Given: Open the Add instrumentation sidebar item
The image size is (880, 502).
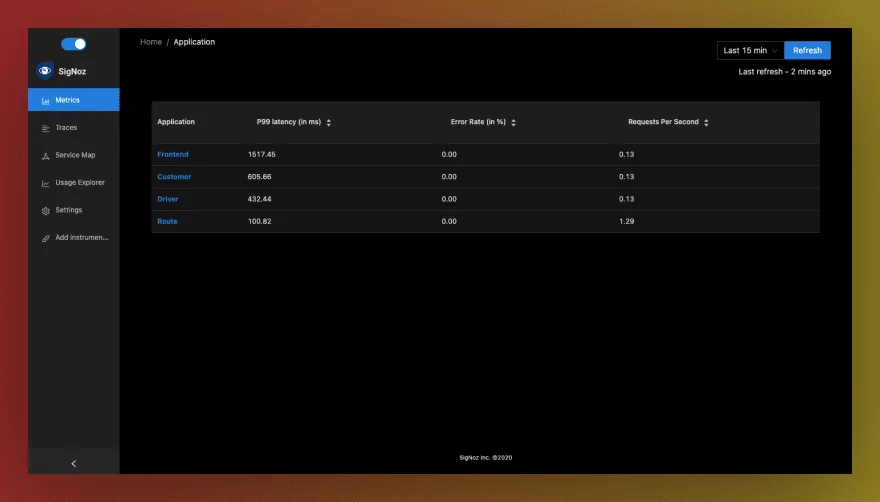Looking at the screenshot, I should 74,238.
